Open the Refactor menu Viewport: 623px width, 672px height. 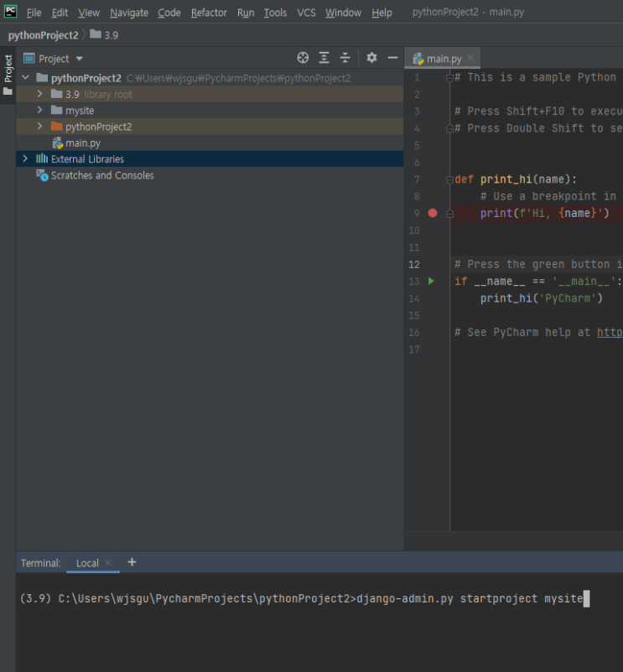click(209, 13)
